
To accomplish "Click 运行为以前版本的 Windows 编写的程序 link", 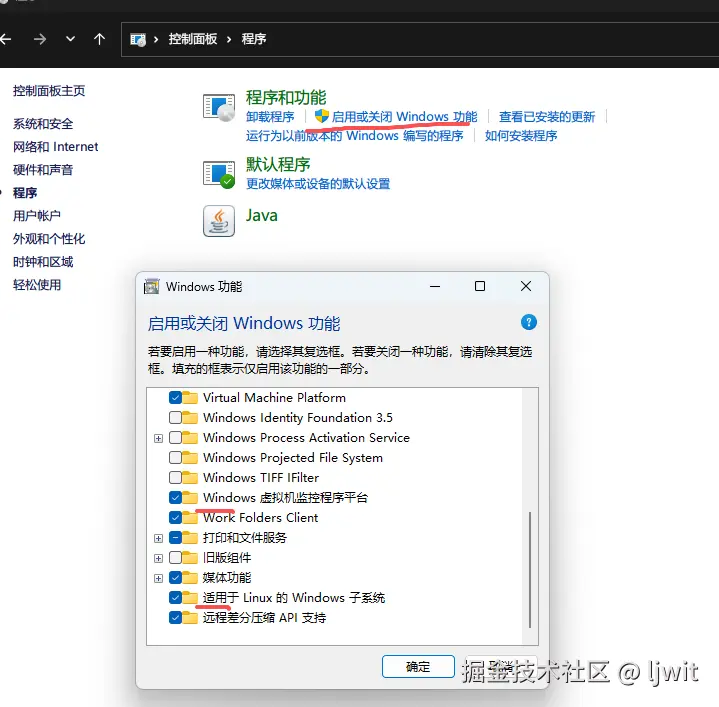I will pos(354,136).
